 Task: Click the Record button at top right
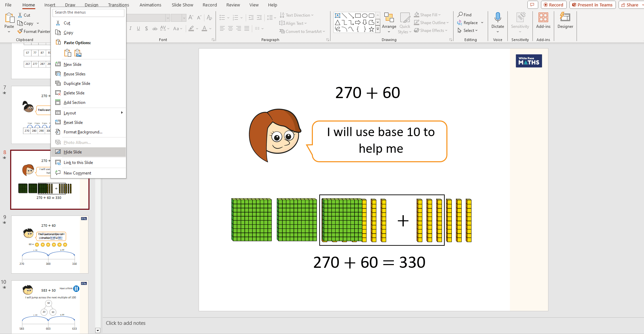point(554,5)
